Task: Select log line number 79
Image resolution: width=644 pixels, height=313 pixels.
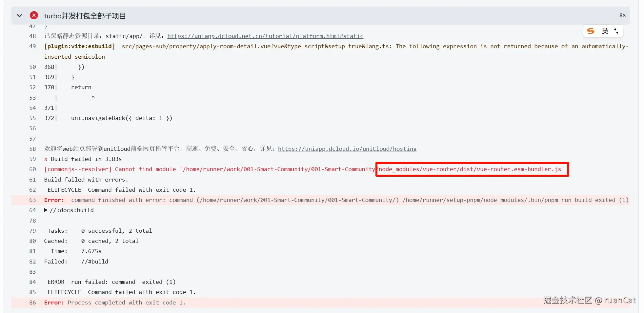Action: (32, 231)
